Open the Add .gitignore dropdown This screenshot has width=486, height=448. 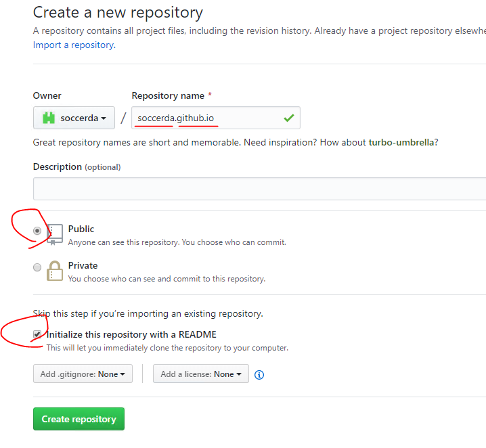coord(83,374)
